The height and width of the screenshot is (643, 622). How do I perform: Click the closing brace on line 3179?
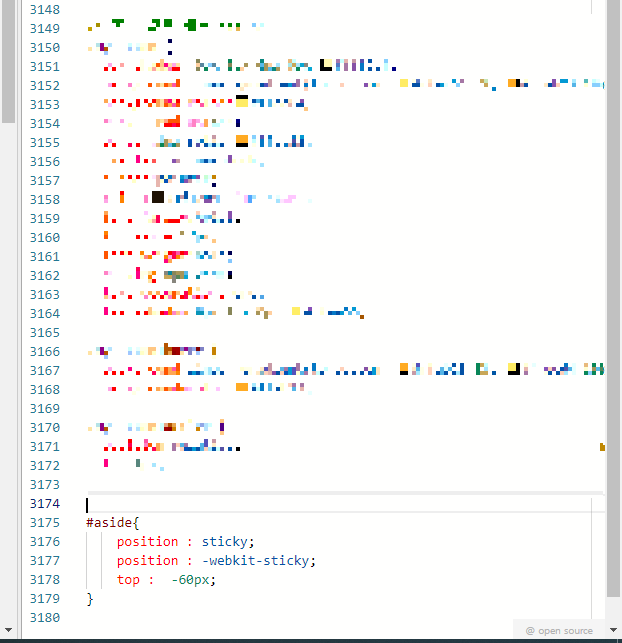(x=90, y=599)
